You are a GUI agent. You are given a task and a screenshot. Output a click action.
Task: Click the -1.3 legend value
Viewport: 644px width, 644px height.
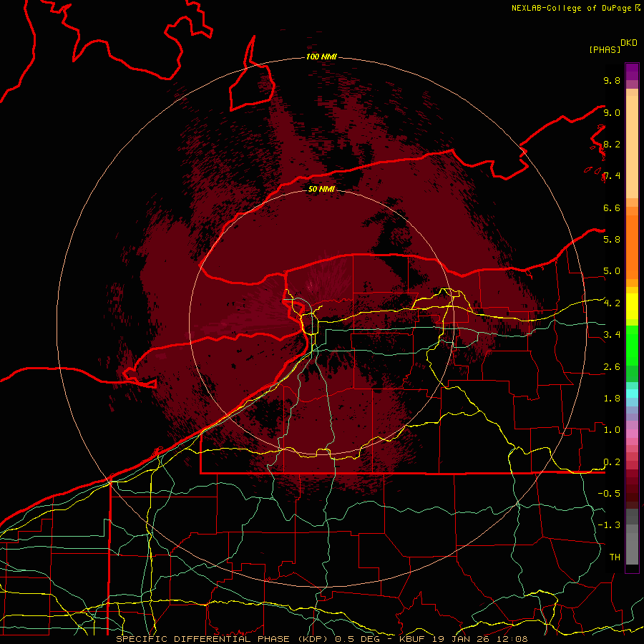[x=609, y=525]
